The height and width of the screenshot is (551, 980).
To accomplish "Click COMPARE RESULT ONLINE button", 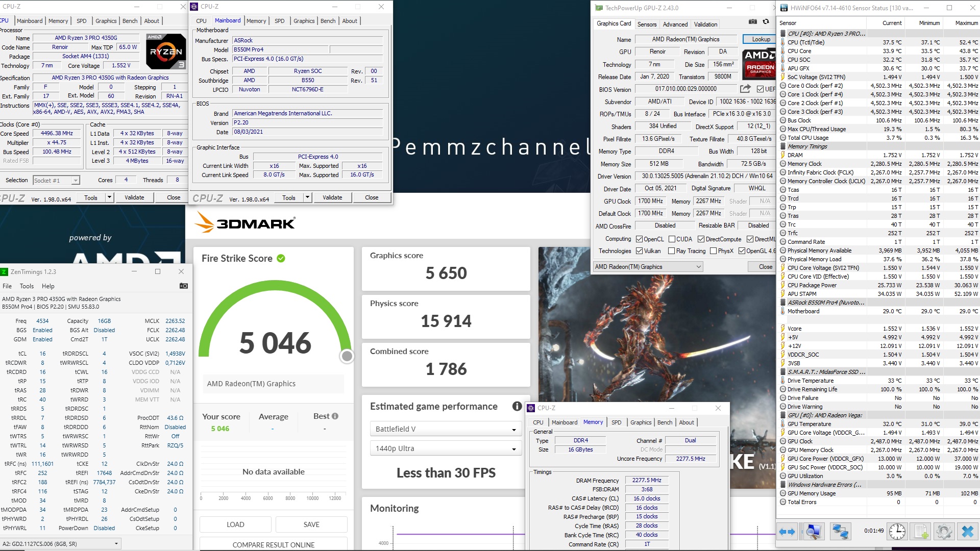I will (x=273, y=544).
